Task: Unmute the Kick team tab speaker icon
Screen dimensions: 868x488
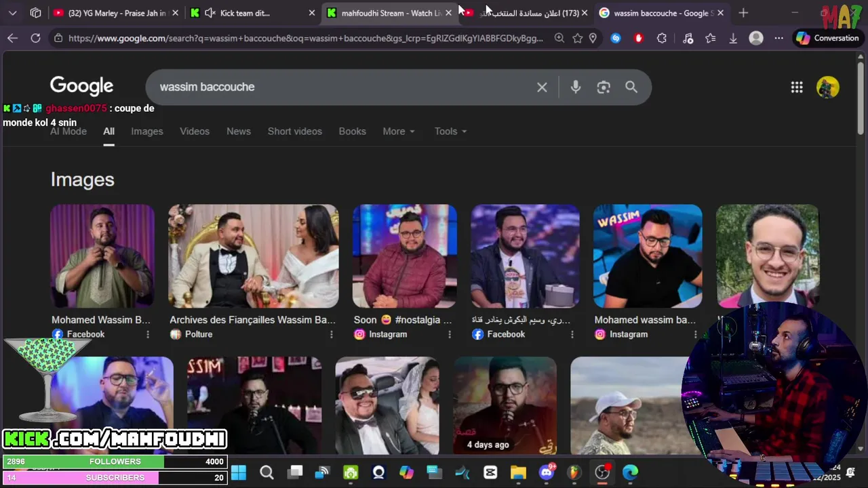Action: 210,13
